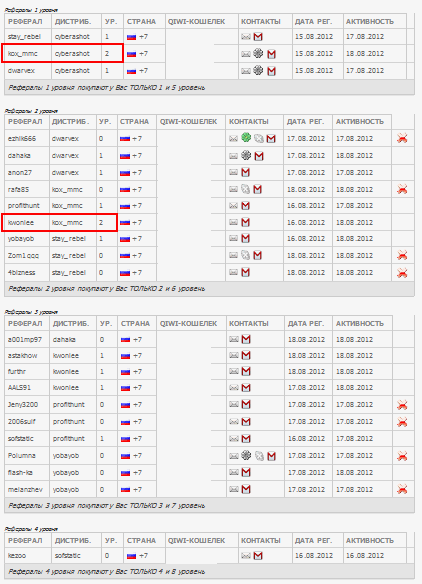Click ICQ flower icon in kox_mmc referral row
Viewport: 422px width, 584px height.
(x=258, y=54)
